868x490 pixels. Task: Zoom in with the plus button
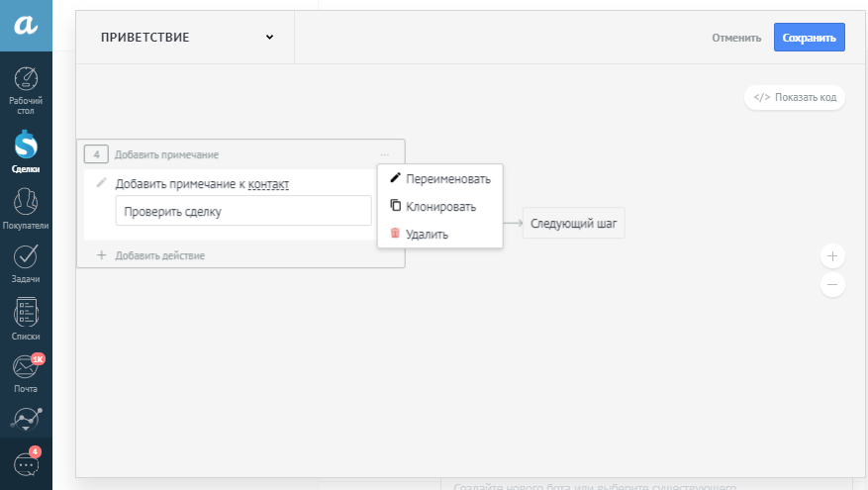click(832, 256)
